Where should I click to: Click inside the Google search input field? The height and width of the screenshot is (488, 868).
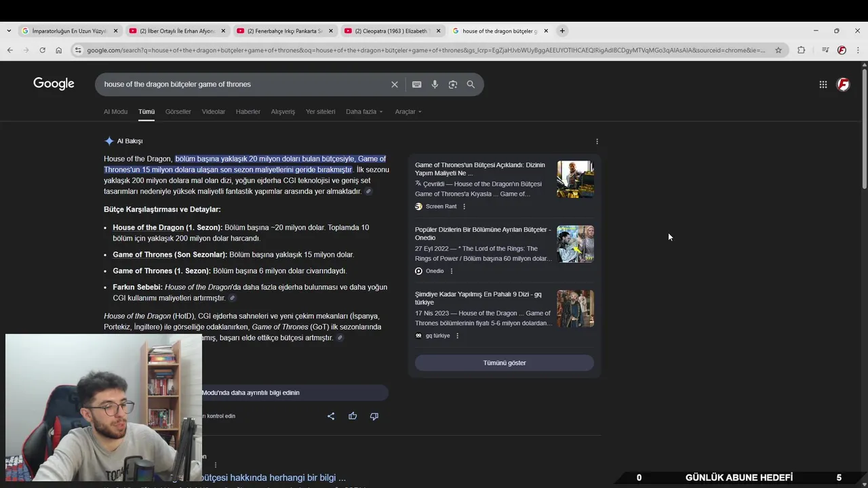(x=244, y=84)
